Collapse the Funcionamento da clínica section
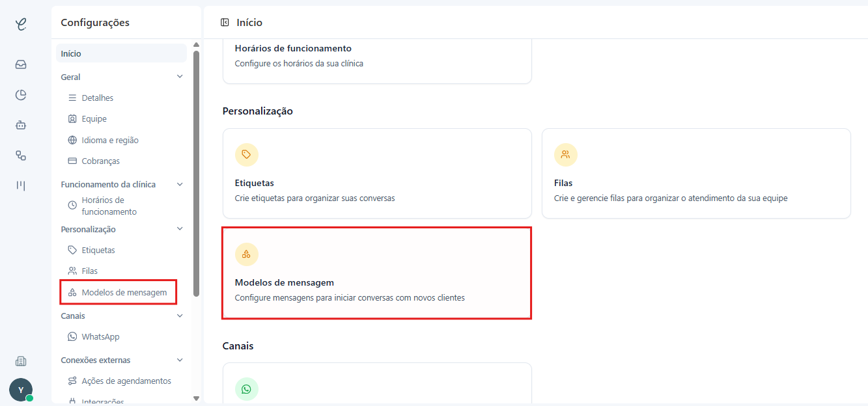The width and height of the screenshot is (868, 406). pos(180,184)
